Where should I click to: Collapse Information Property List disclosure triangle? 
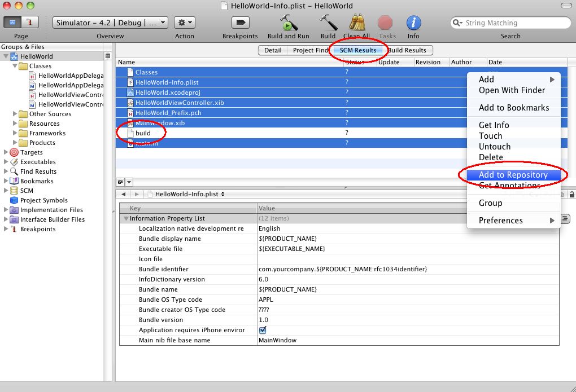tap(126, 218)
